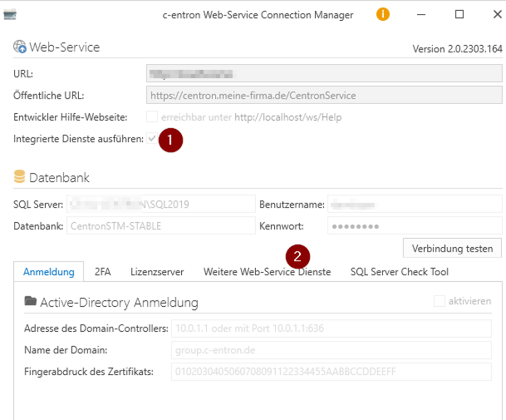
Task: Click the application icon in the title bar
Action: click(10, 15)
